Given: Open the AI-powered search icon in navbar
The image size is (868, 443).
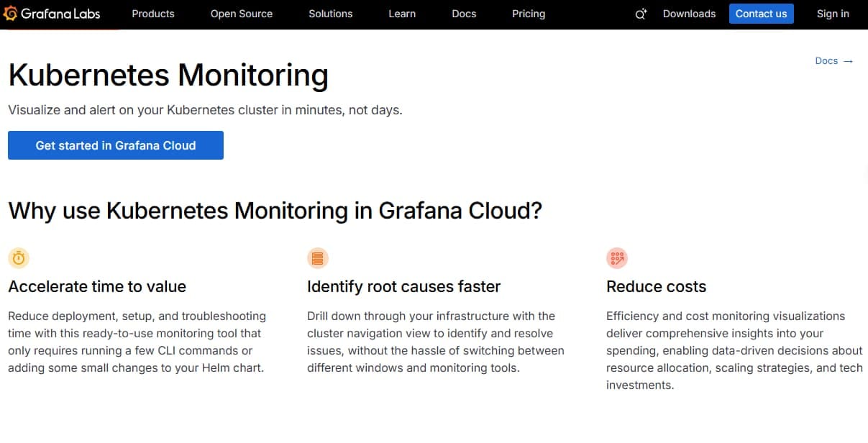Looking at the screenshot, I should (x=640, y=14).
